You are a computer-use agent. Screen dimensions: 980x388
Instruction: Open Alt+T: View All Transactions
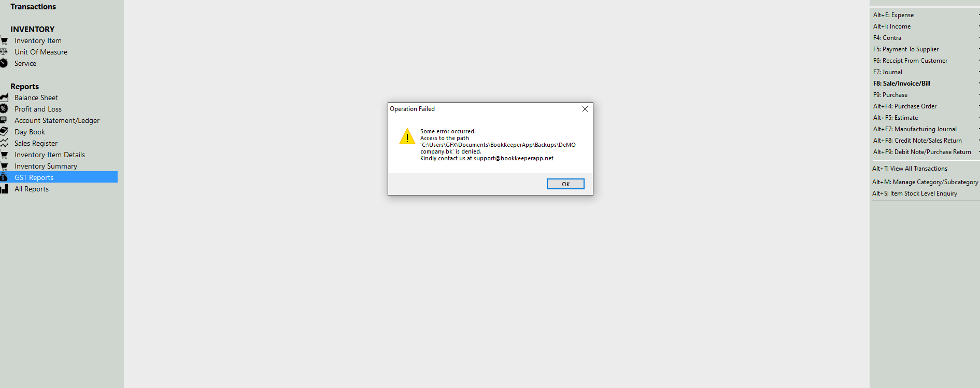coord(910,169)
